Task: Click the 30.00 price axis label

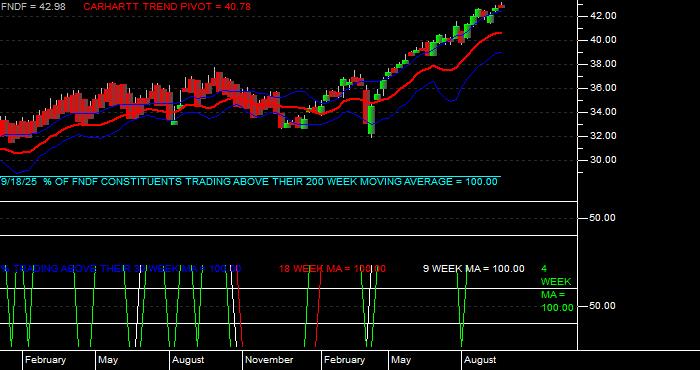Action: [x=603, y=160]
